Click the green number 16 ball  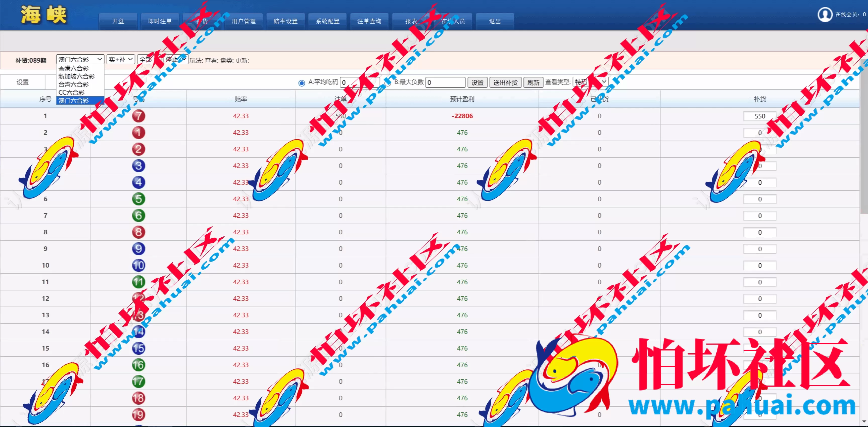click(x=138, y=365)
